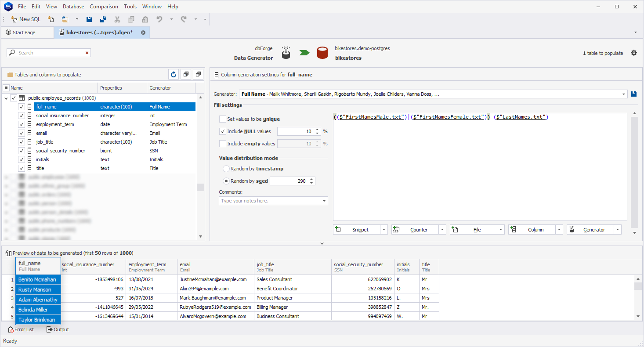This screenshot has width=644, height=347.
Task: Select Random by seed radio button
Action: coord(226,181)
